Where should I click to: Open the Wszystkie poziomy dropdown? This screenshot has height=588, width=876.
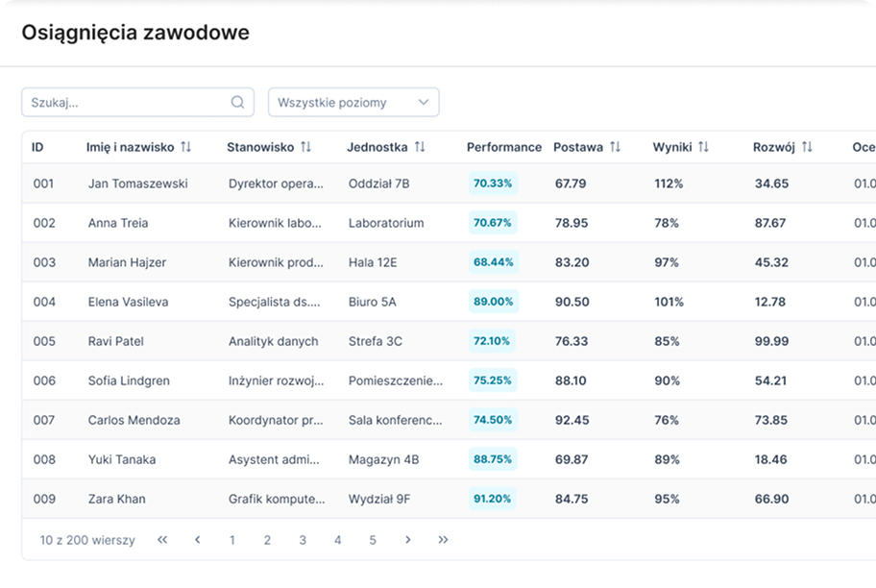point(353,102)
